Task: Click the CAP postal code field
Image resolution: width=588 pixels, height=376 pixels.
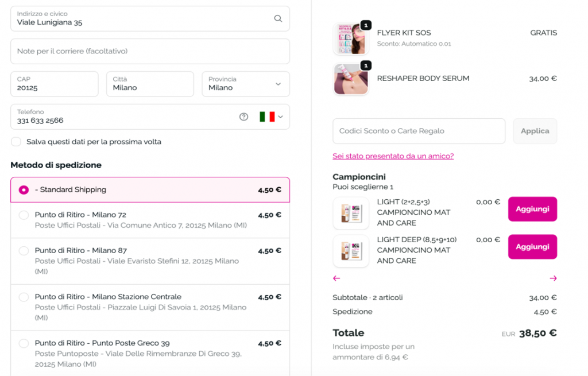Action: click(x=54, y=84)
